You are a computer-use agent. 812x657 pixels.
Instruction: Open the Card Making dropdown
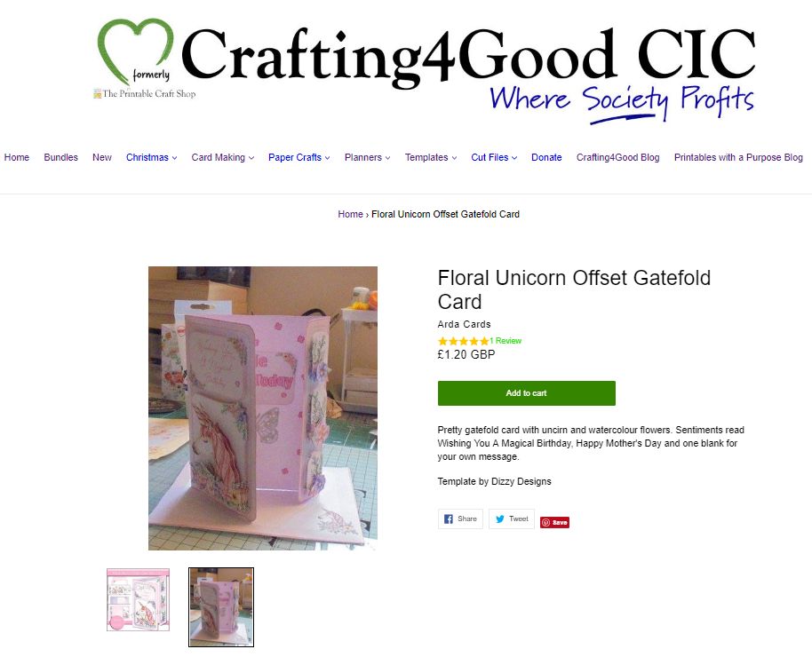click(223, 157)
